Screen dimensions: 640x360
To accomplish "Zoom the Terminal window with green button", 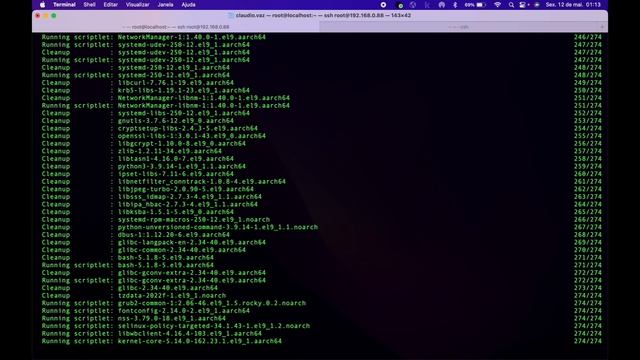I will [54, 16].
